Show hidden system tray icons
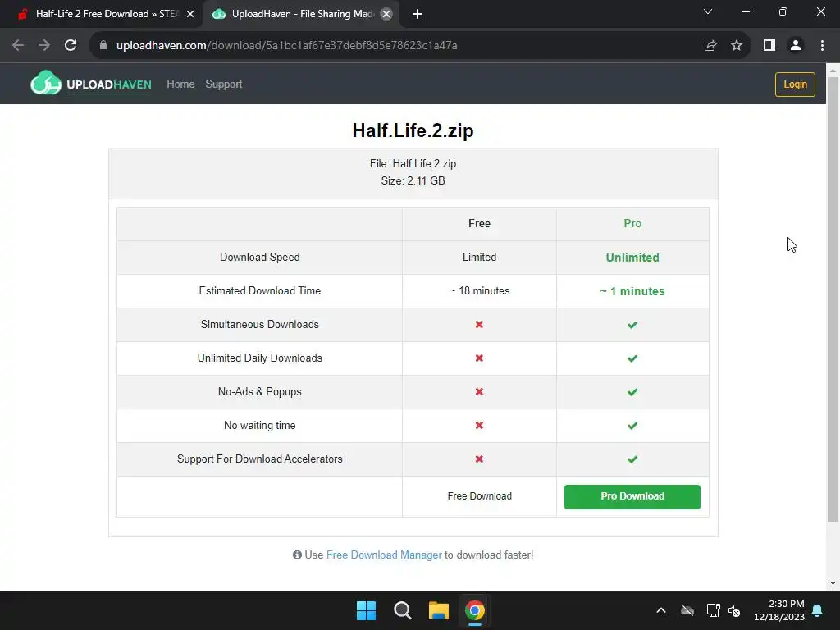This screenshot has width=840, height=630. click(x=661, y=610)
